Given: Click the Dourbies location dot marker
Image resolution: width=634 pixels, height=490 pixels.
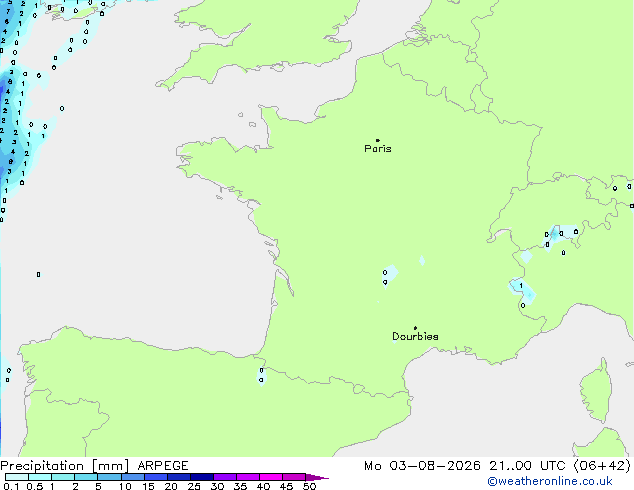Looking at the screenshot, I should [x=415, y=328].
